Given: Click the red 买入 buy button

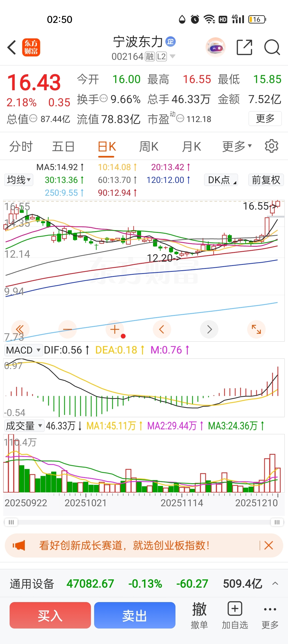Looking at the screenshot, I should [x=50, y=615].
